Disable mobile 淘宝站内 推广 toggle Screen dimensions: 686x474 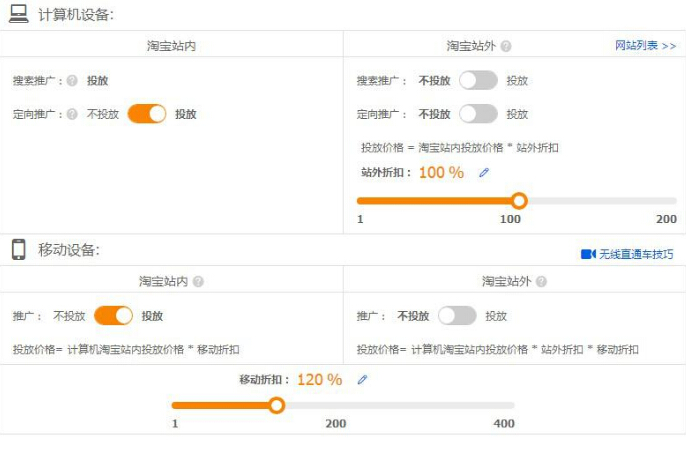pyautogui.click(x=113, y=316)
